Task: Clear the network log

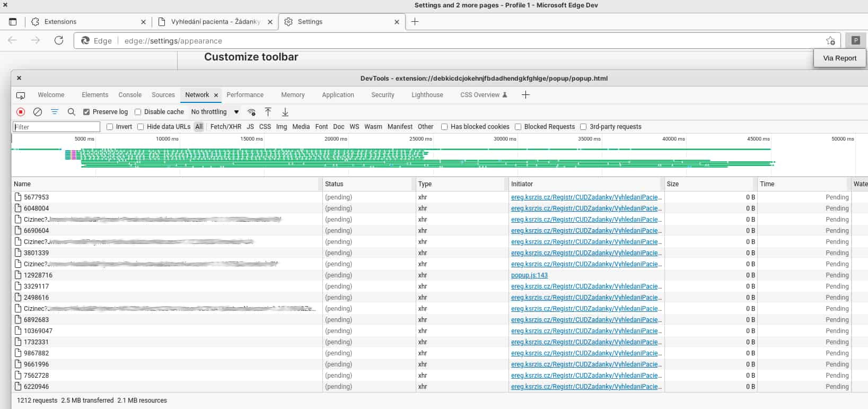Action: pyautogui.click(x=38, y=112)
